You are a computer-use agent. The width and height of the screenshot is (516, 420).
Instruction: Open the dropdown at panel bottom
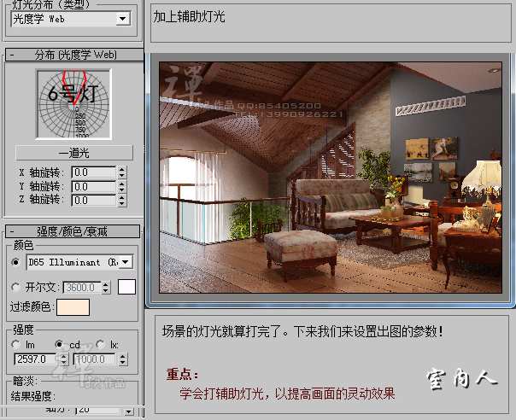coord(129,411)
